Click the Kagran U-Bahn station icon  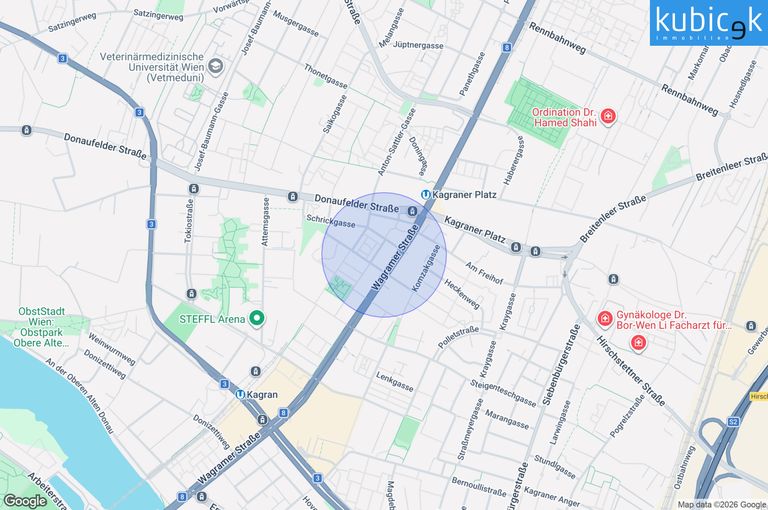[240, 394]
